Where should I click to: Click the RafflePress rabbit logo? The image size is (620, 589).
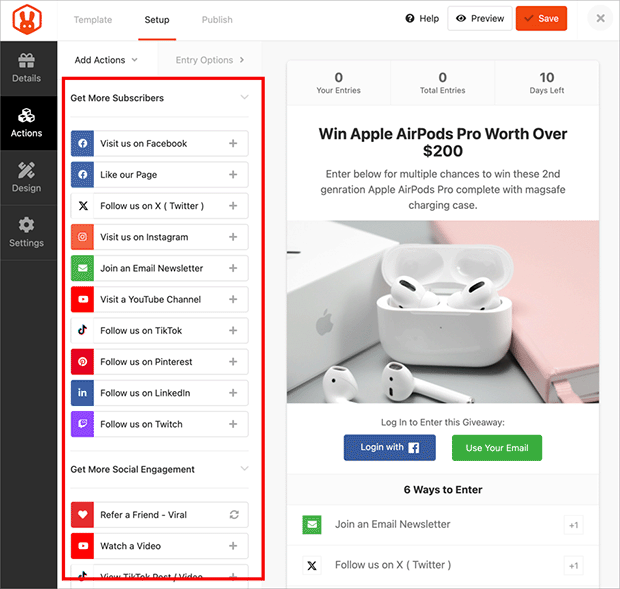click(x=27, y=19)
